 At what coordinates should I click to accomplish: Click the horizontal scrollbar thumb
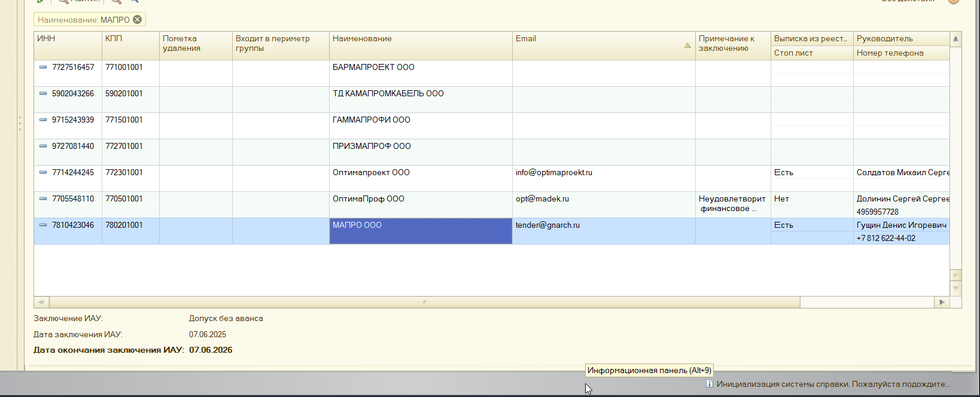click(x=425, y=302)
